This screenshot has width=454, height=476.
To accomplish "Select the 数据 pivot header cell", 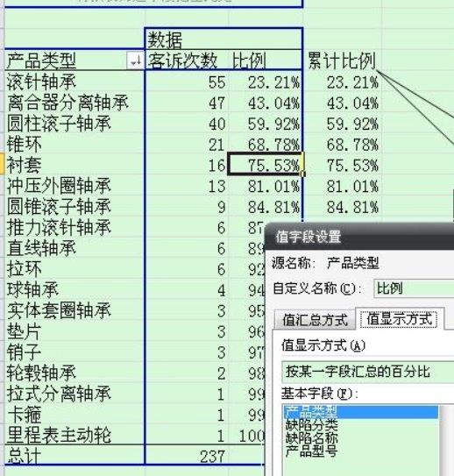I will [x=165, y=39].
